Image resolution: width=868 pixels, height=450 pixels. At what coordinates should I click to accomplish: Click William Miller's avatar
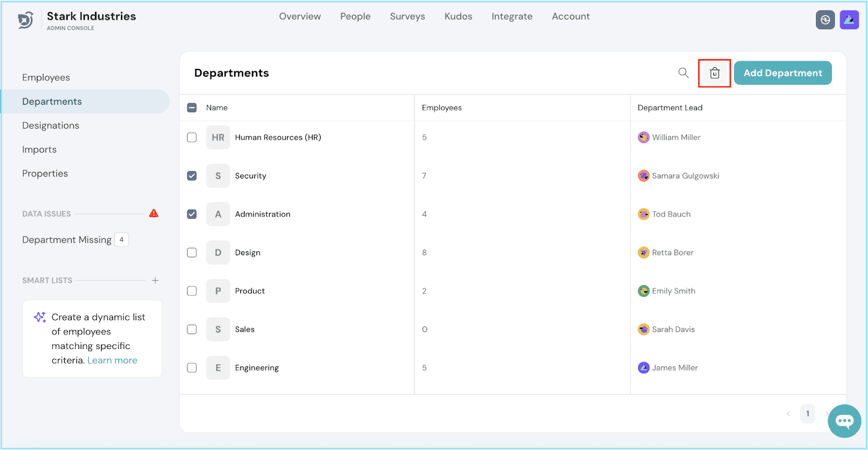[x=643, y=137]
